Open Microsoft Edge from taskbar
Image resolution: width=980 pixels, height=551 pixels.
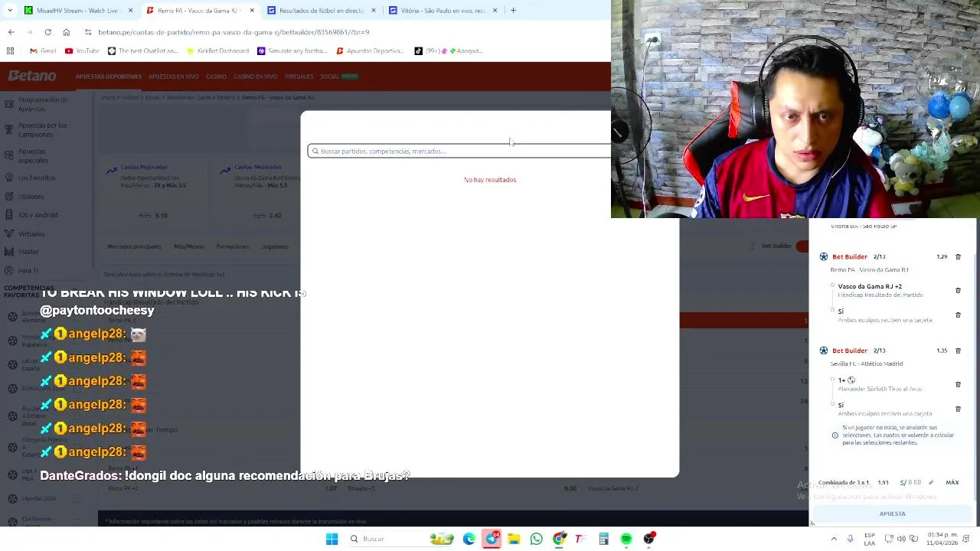point(469,539)
